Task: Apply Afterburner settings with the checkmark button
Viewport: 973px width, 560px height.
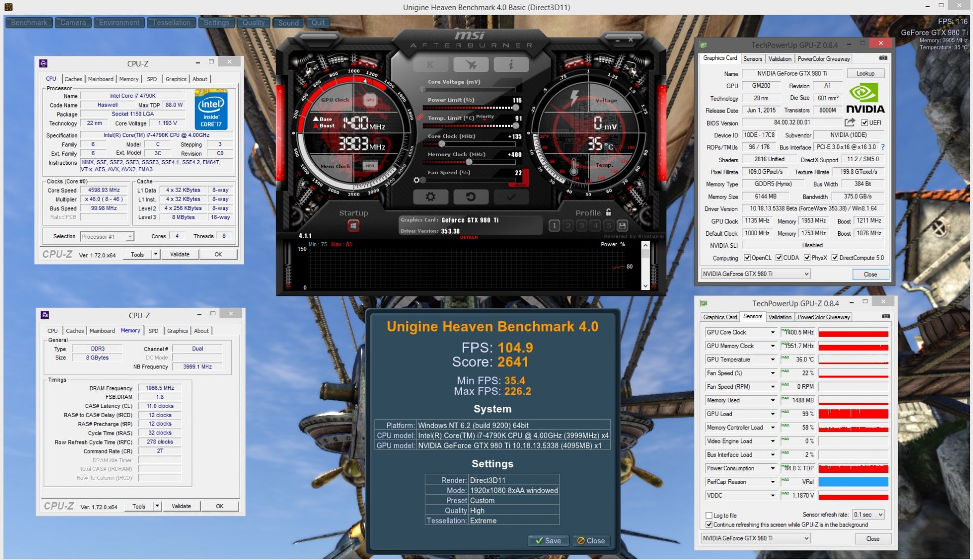Action: 511,197
